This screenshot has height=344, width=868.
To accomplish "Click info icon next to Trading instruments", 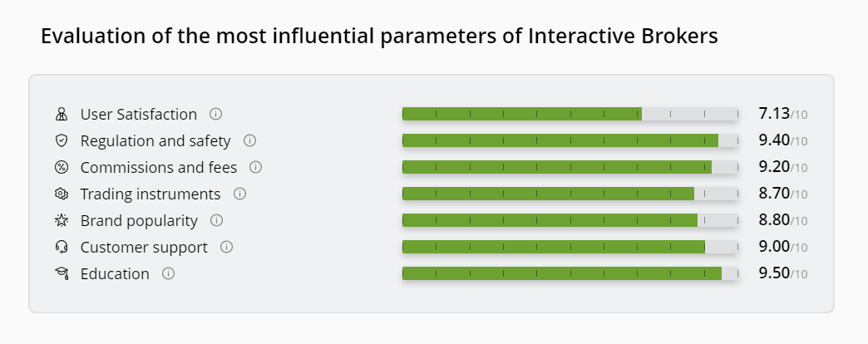I will point(239,194).
